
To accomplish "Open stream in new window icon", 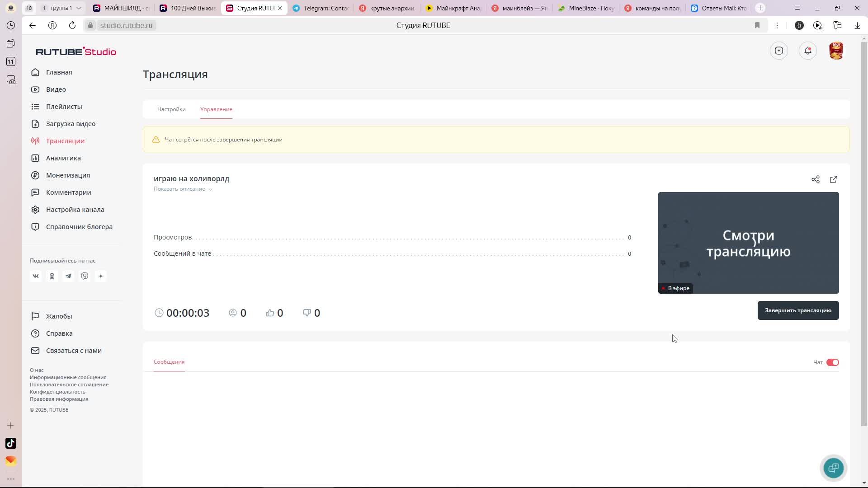I will (833, 179).
